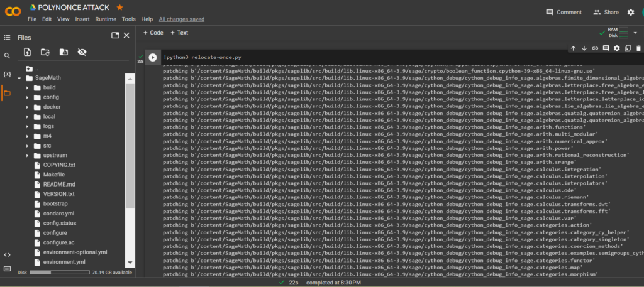
Task: Open the runtime connection dropdown arrow
Action: pos(635,33)
